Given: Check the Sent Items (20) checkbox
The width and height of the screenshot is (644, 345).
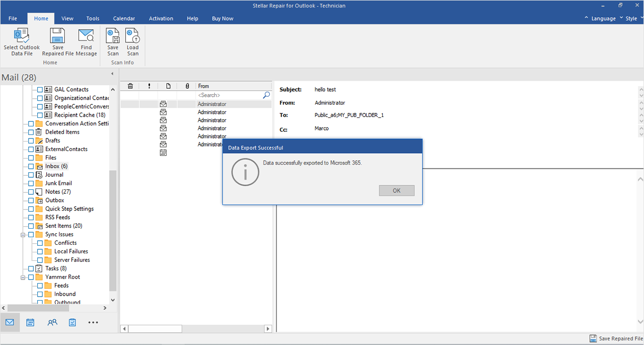Looking at the screenshot, I should 31,226.
